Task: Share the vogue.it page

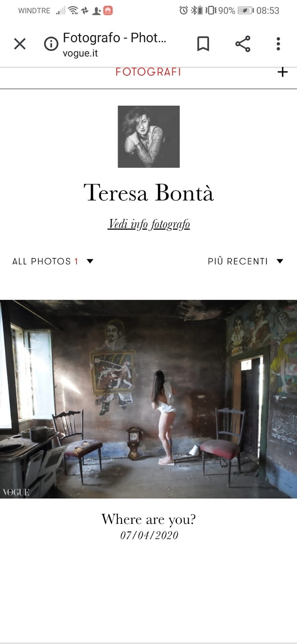Action: [x=243, y=44]
